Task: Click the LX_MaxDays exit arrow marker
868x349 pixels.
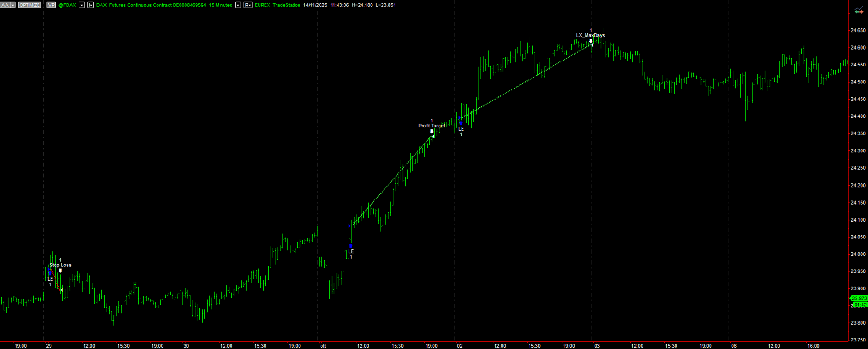Action: click(x=591, y=41)
